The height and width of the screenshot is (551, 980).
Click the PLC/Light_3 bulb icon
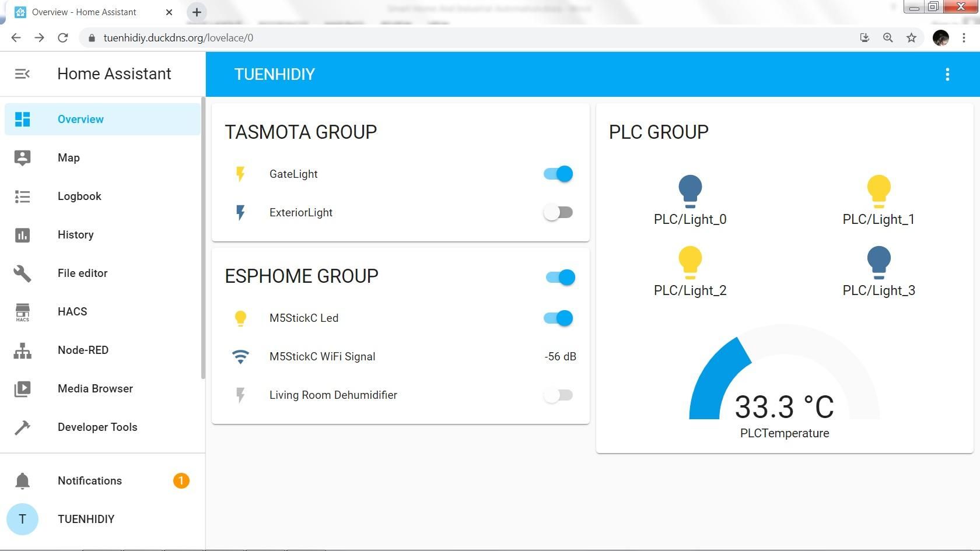pos(878,262)
